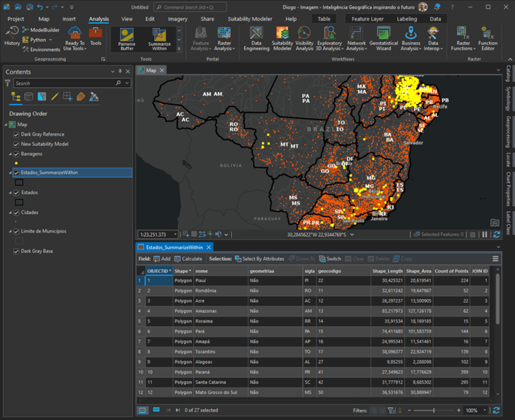Open the geoprocessing History pane
The height and width of the screenshot is (420, 515).
click(x=12, y=35)
